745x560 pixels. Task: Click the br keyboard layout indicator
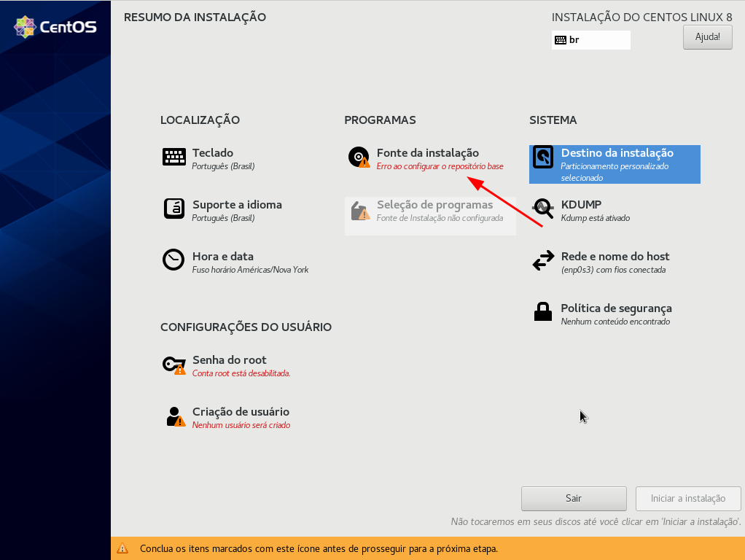click(x=591, y=40)
